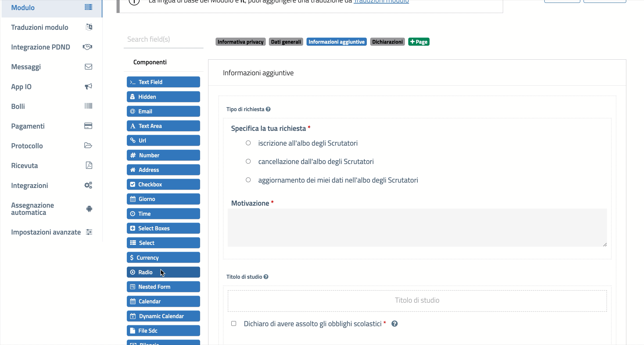Viewport: 644px width, 345px height.
Task: Click the sliders icon for Impostazioni avanzate
Action: (89, 232)
